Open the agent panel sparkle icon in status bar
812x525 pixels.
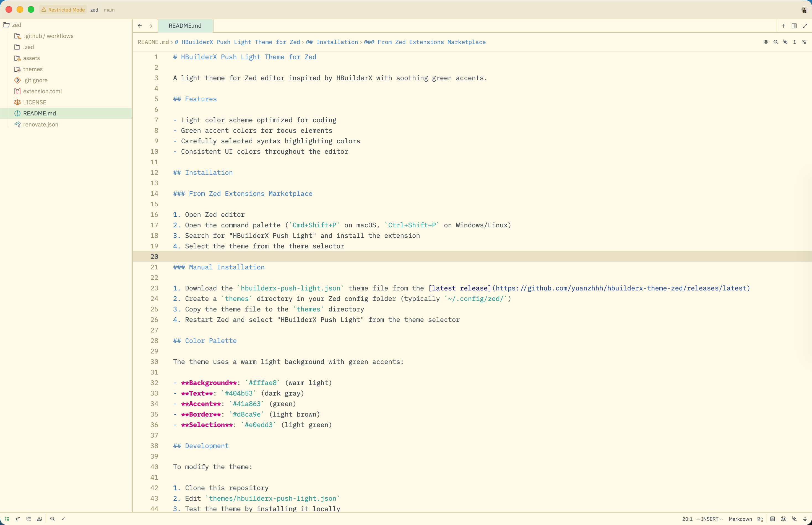coord(794,519)
